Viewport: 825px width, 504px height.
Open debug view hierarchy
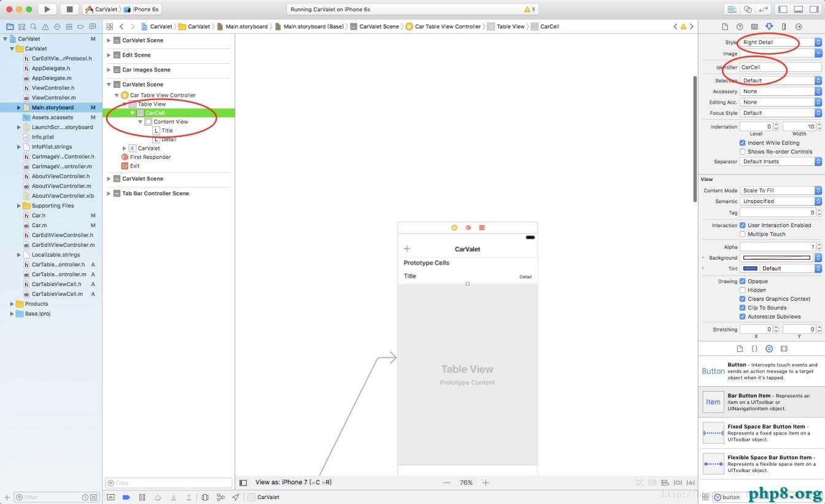pyautogui.click(x=205, y=497)
